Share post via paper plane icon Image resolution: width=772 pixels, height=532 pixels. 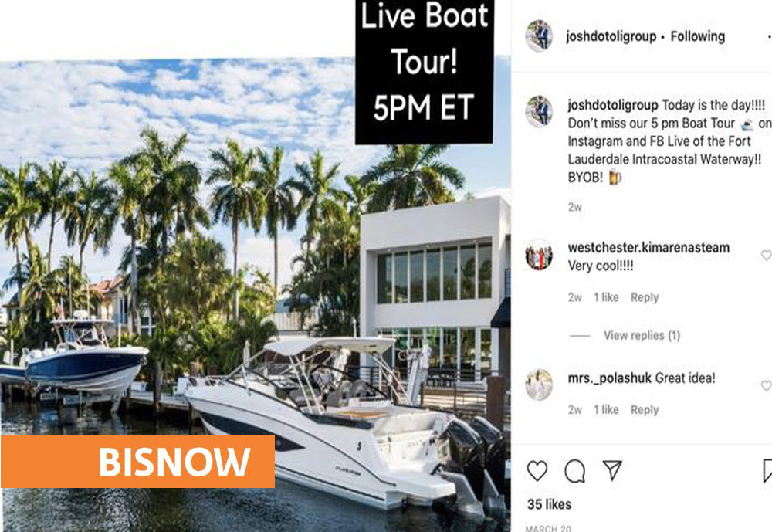point(612,470)
